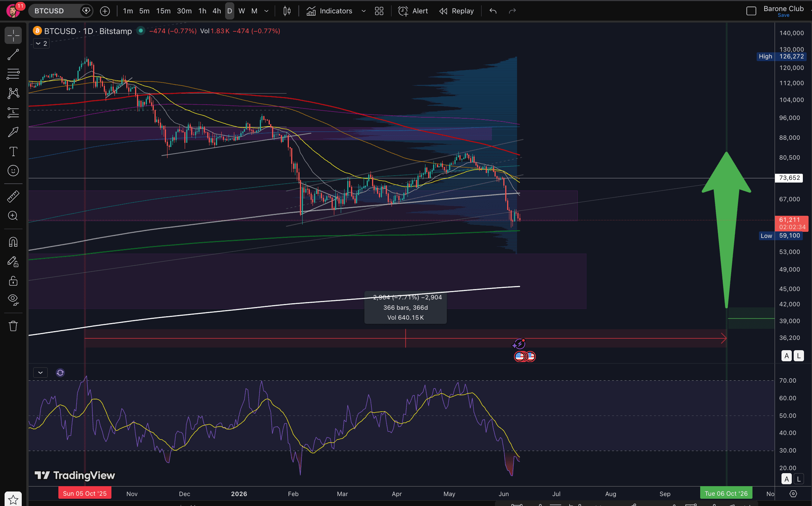Switch to the 30m timeframe
This screenshot has width=812, height=506.
(184, 11)
